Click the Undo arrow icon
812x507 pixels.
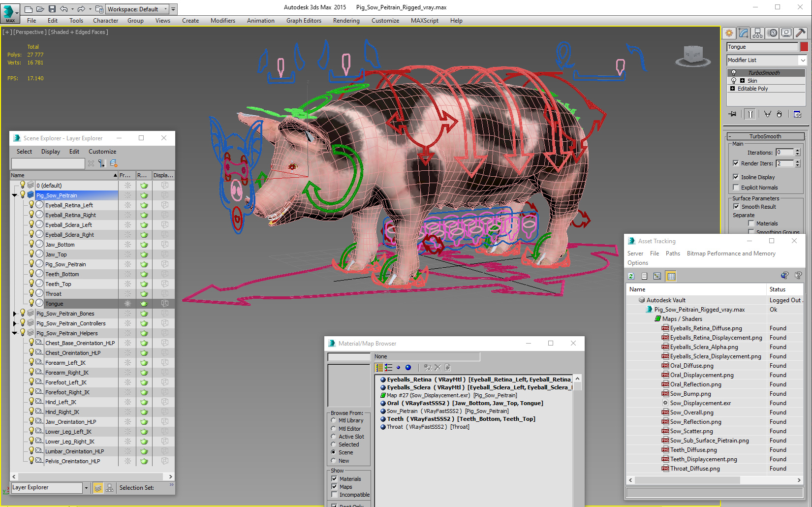63,9
